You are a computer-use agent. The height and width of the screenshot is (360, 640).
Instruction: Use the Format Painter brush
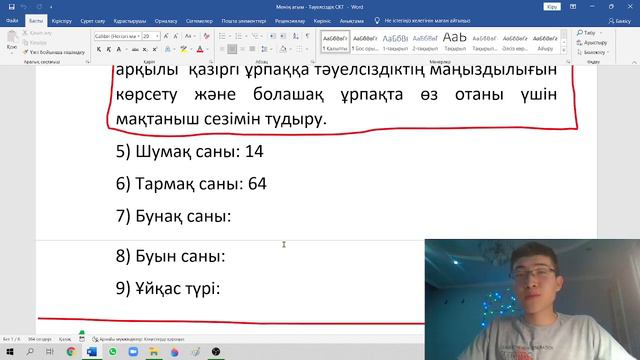[x=53, y=52]
